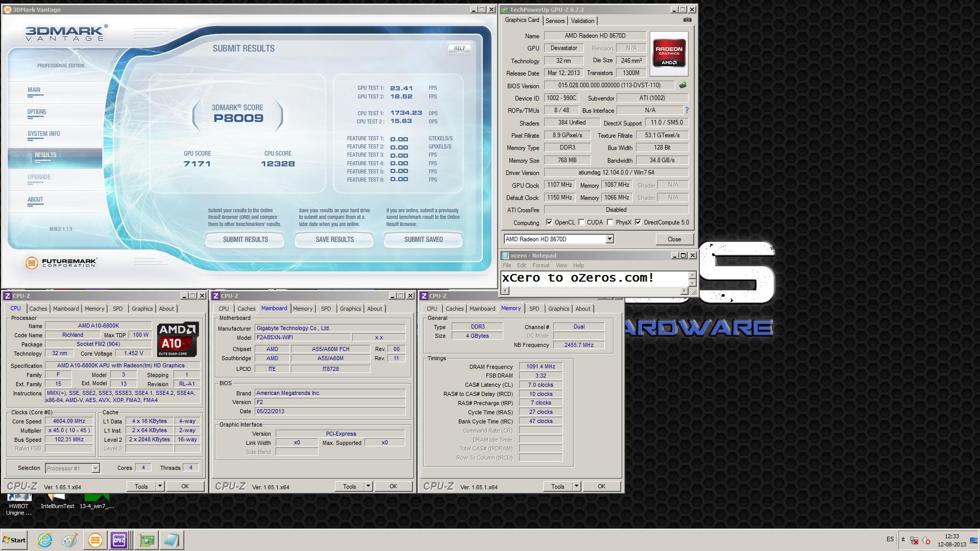Open Caches tab in first CPU-Z window
Image resolution: width=980 pixels, height=551 pixels.
coord(38,309)
